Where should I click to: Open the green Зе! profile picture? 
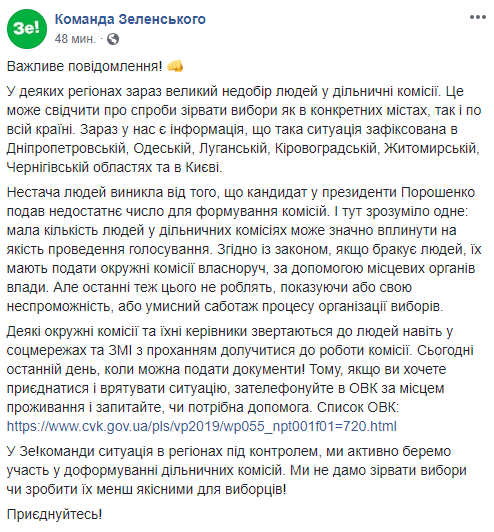coord(27,29)
